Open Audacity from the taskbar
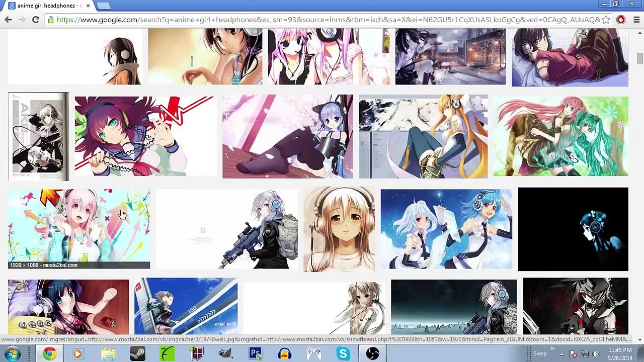This screenshot has height=362, width=644. tap(285, 354)
